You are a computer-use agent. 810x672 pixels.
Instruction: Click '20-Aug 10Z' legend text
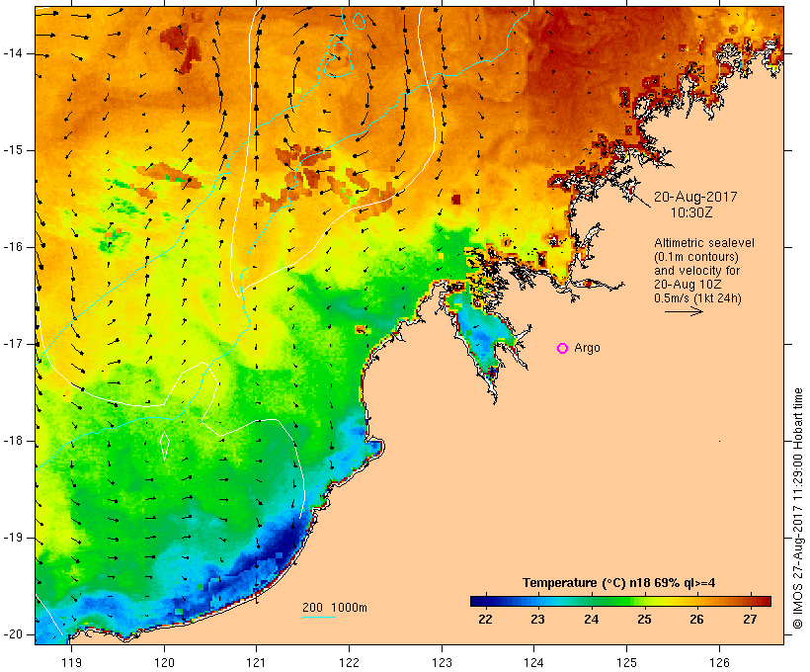point(688,285)
